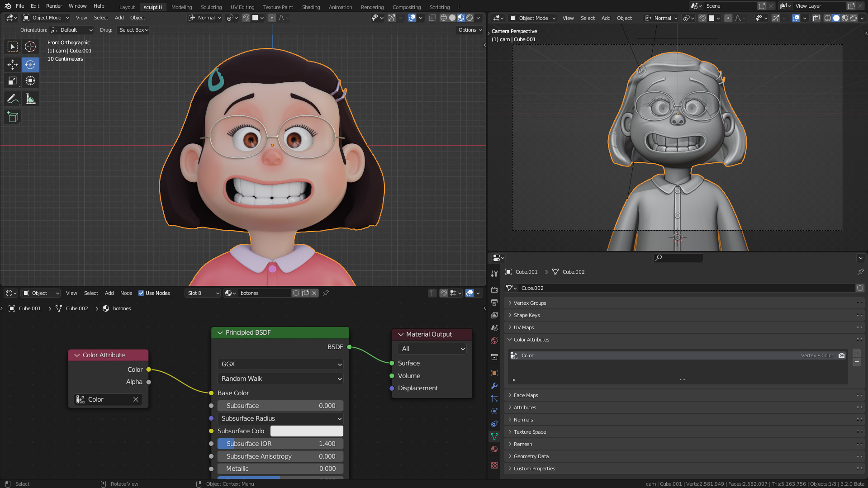Uncheck the Use Nodes checkbox

tap(141, 293)
